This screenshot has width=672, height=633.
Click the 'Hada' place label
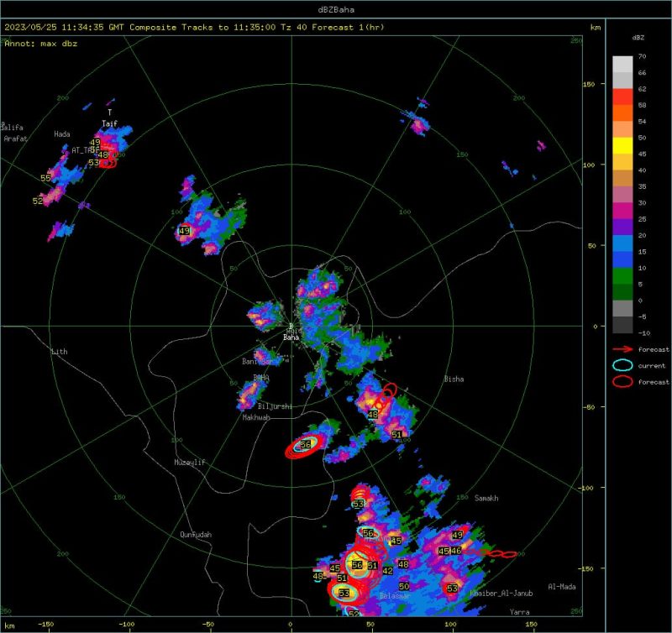click(62, 134)
